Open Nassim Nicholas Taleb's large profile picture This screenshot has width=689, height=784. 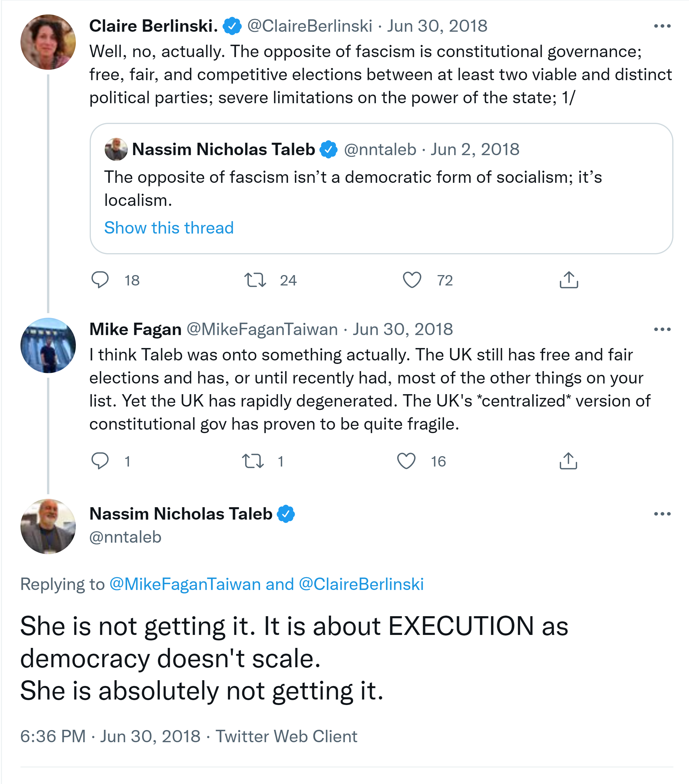click(48, 526)
